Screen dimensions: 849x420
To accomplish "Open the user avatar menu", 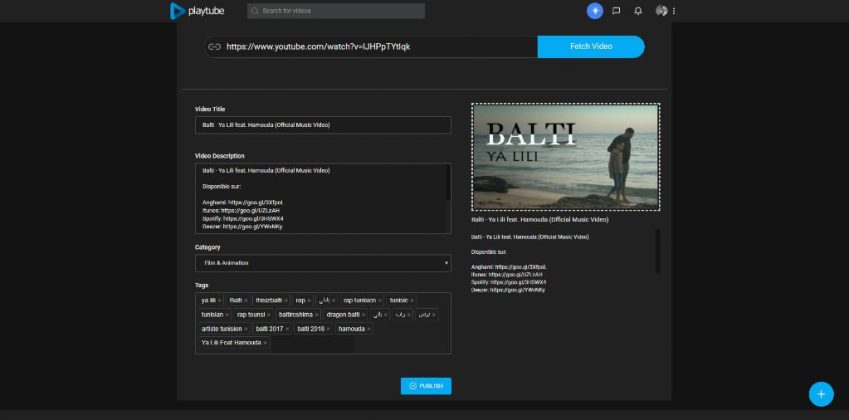I will [x=661, y=11].
